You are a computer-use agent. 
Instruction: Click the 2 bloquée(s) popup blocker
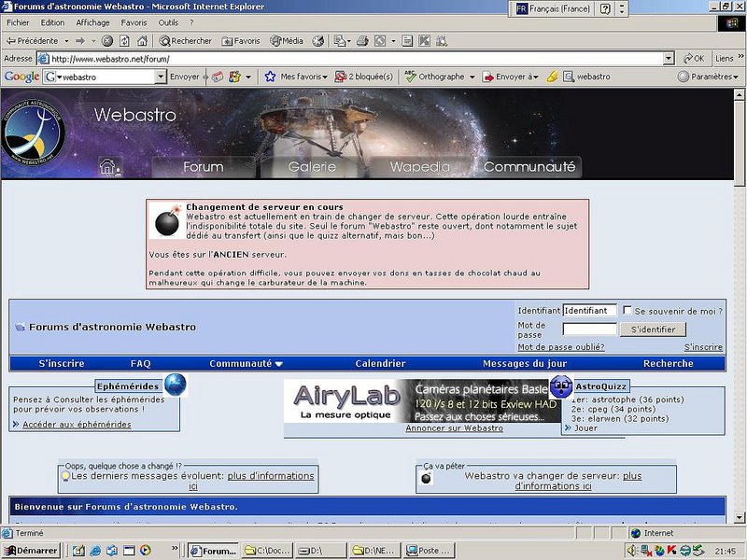(x=364, y=77)
